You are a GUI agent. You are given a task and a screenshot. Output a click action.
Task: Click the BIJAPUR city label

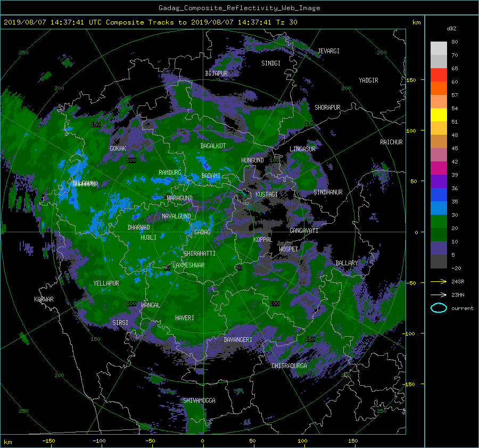216,74
